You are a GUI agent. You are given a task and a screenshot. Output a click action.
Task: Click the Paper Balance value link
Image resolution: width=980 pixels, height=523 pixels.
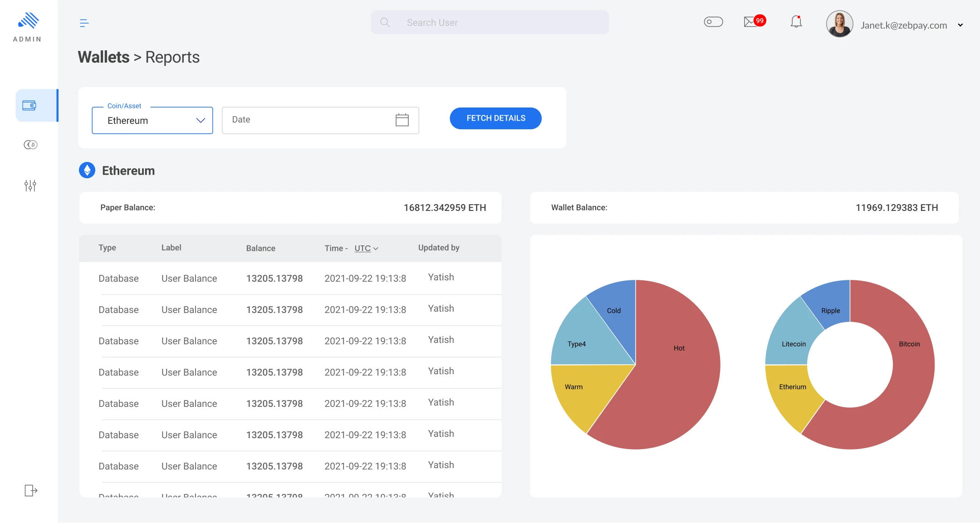445,207
